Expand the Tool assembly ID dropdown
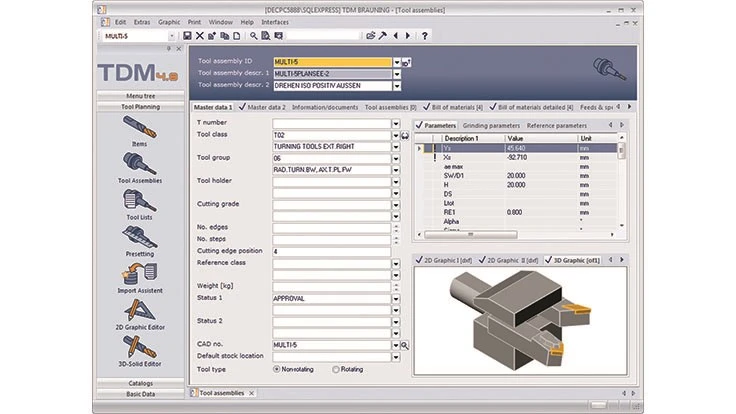This screenshot has width=736, height=414. click(x=396, y=61)
